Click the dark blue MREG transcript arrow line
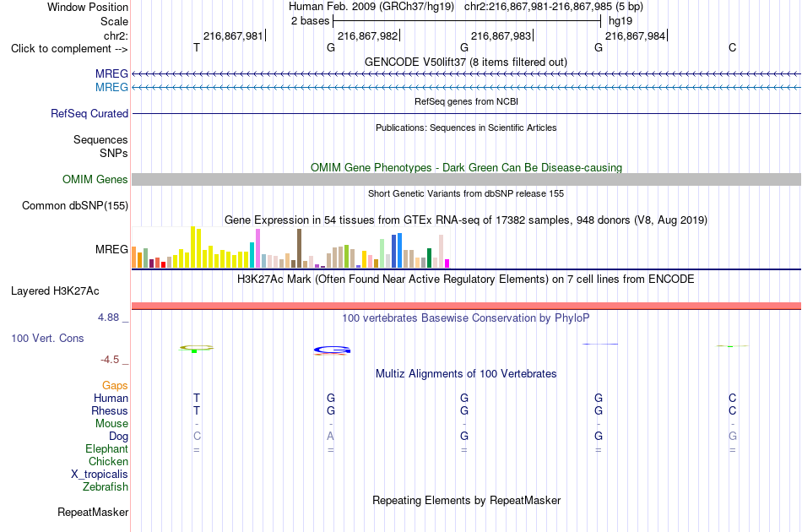This screenshot has width=802, height=532. [x=467, y=74]
